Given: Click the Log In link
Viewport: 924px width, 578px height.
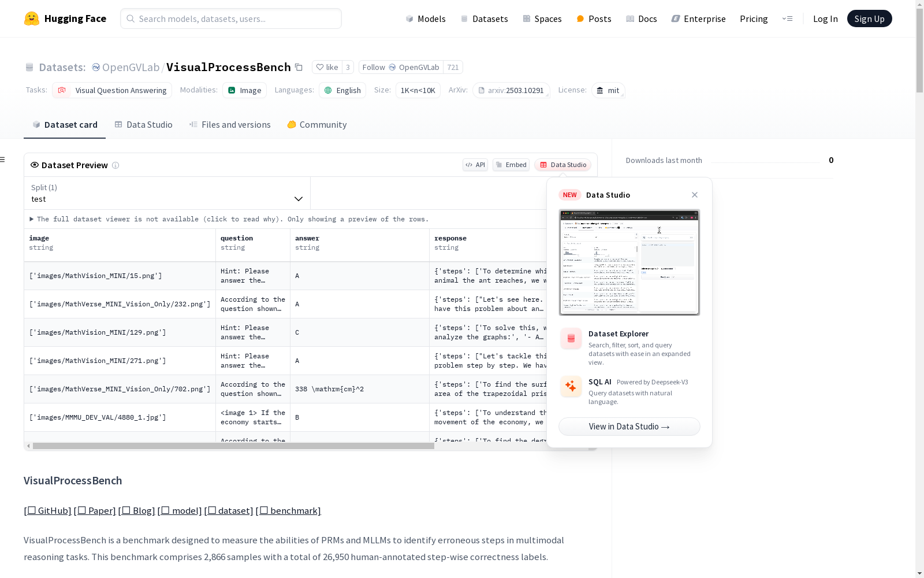Looking at the screenshot, I should tap(825, 18).
